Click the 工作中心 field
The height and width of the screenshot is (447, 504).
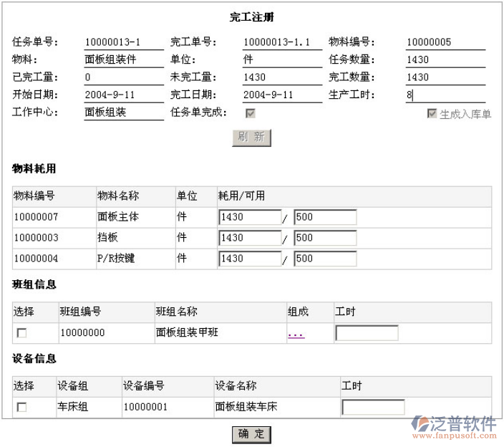coord(123,112)
